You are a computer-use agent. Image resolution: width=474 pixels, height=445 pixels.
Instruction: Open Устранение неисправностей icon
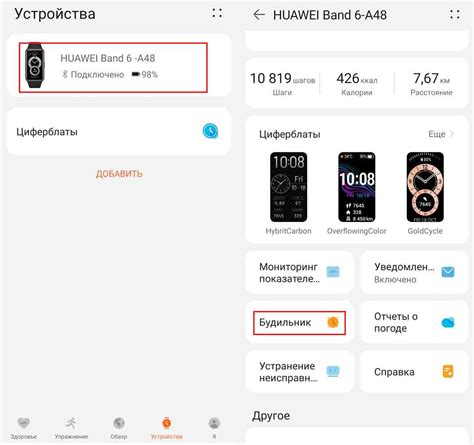[333, 371]
